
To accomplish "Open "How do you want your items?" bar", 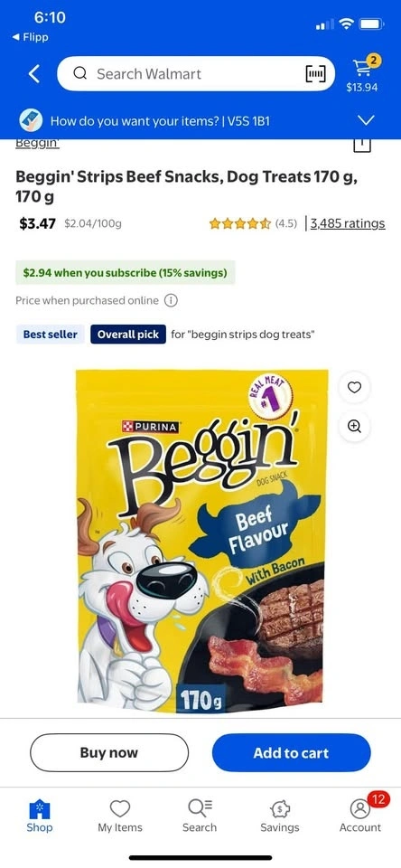I will tap(200, 120).
